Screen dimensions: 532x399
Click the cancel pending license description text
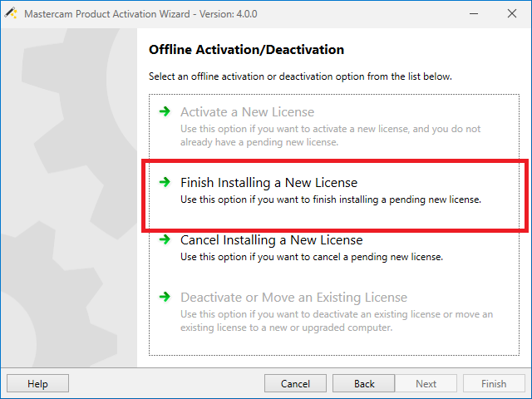(312, 257)
